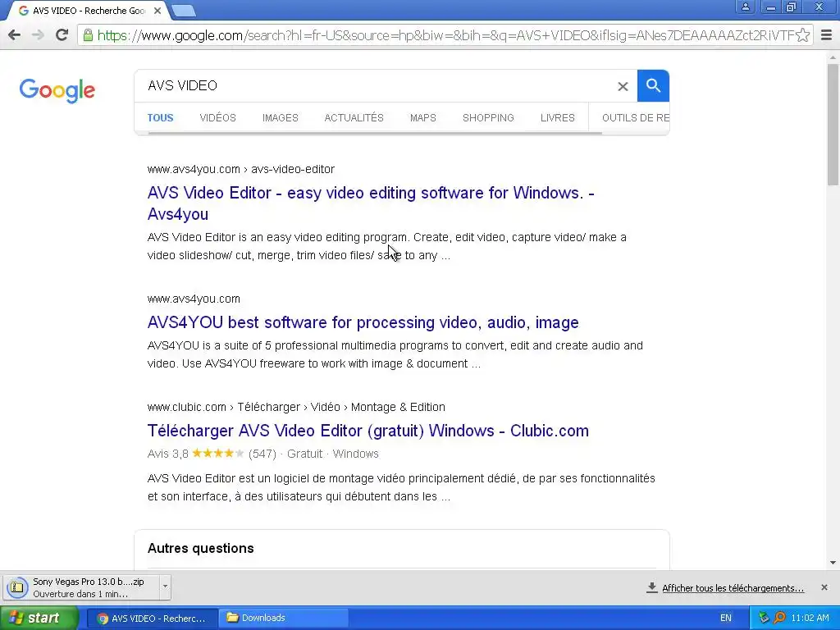Switch to the VIDÉOS tab
The image size is (840, 630).
(x=217, y=118)
